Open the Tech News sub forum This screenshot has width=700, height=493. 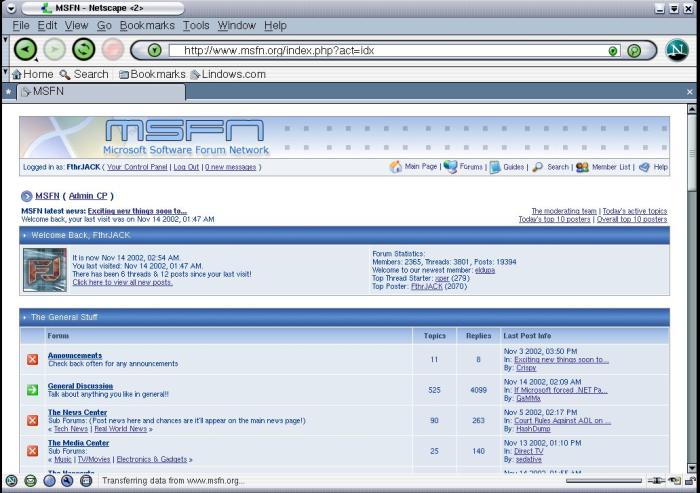click(x=71, y=429)
